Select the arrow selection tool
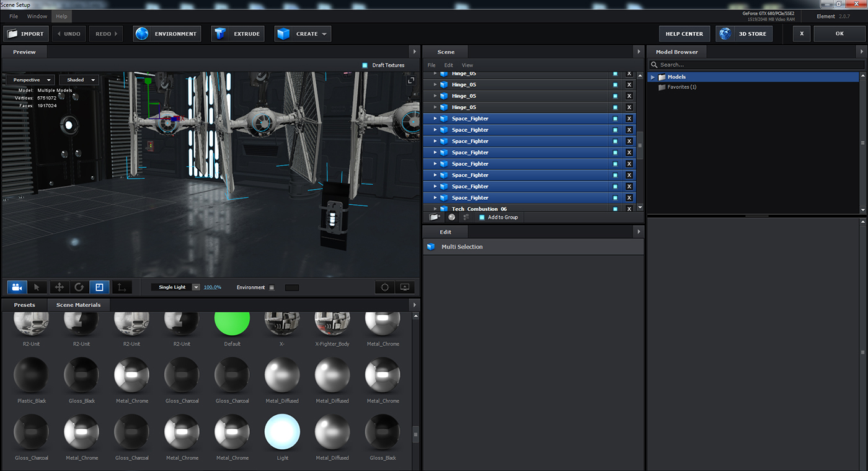Image resolution: width=868 pixels, height=471 pixels. pyautogui.click(x=37, y=287)
